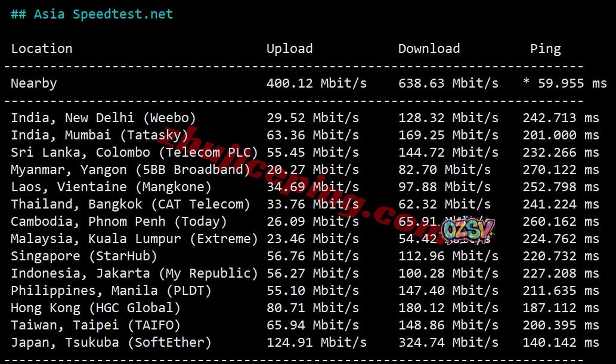Click the asterisk beside 59.955 ms ping
Viewport: 616px width, 364px height.
click(526, 82)
